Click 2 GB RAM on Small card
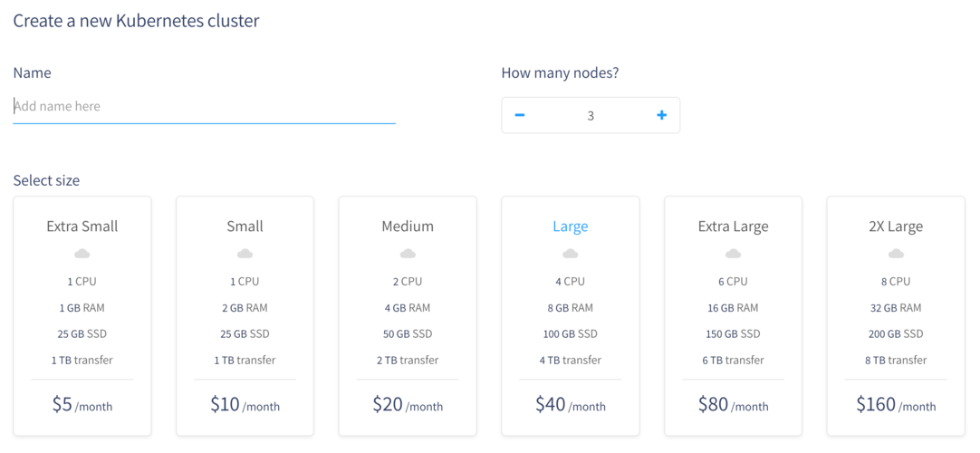The image size is (980, 453). tap(245, 307)
